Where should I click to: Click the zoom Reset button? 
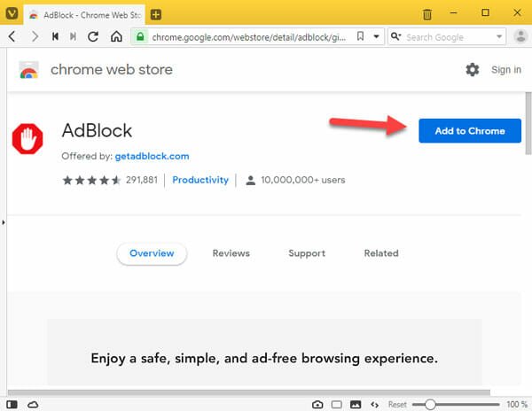coord(397,405)
